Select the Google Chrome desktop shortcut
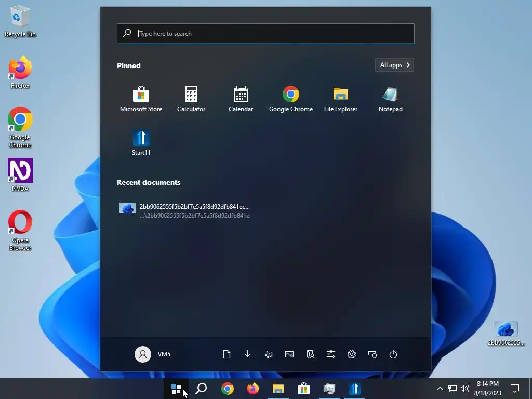The width and height of the screenshot is (532, 399). pyautogui.click(x=20, y=128)
